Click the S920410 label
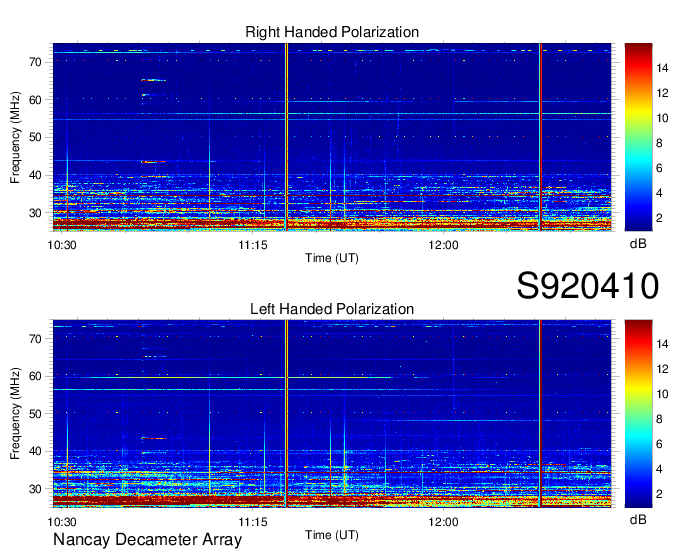 [x=588, y=286]
